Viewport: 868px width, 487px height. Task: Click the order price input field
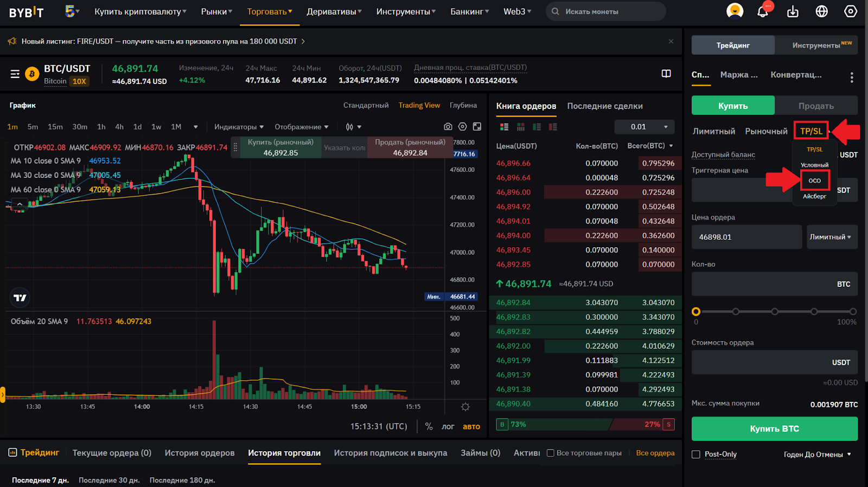(x=746, y=237)
